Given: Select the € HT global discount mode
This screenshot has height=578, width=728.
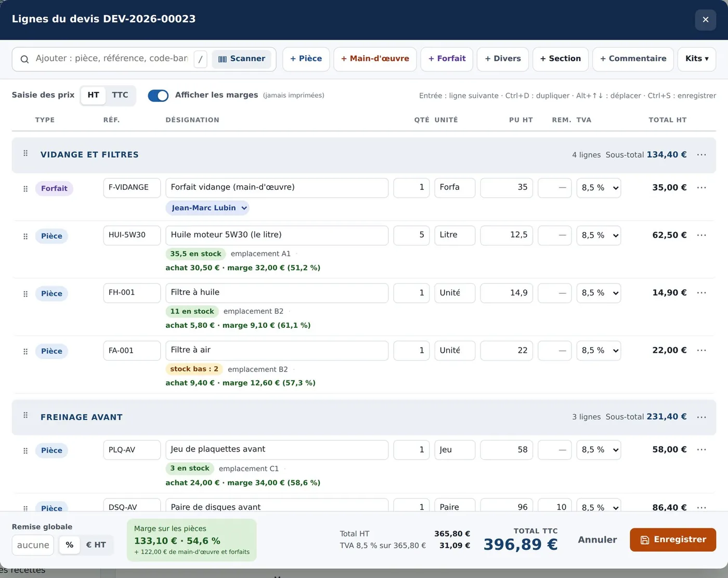Looking at the screenshot, I should 96,545.
